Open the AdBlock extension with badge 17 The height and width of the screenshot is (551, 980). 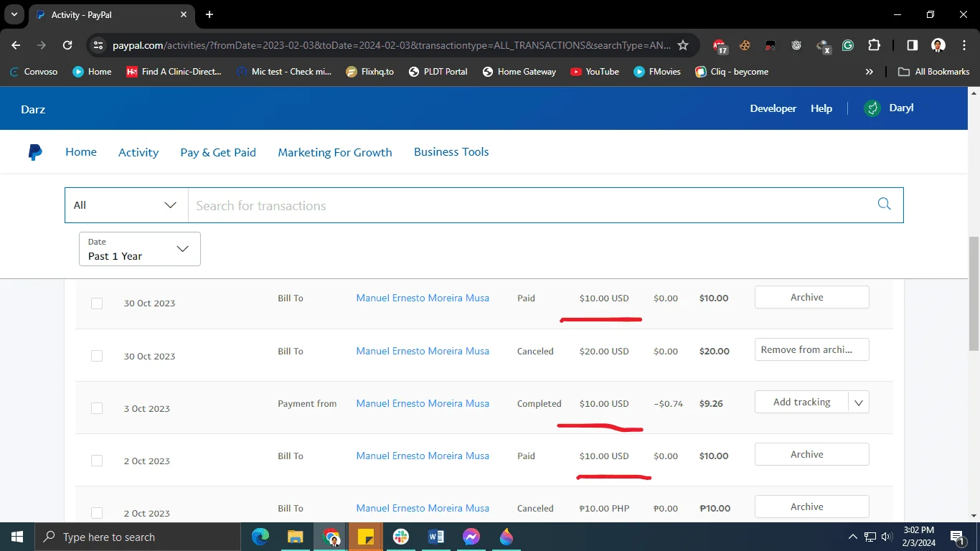[x=720, y=46]
